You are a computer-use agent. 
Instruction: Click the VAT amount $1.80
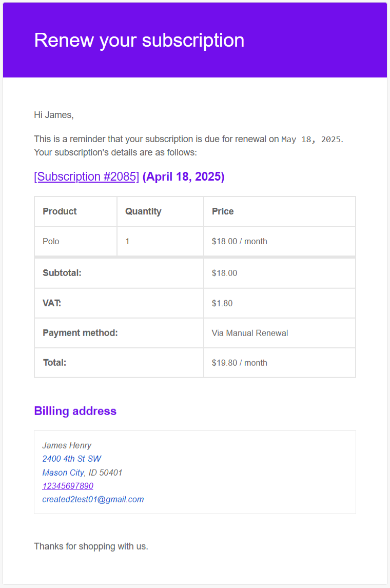222,303
